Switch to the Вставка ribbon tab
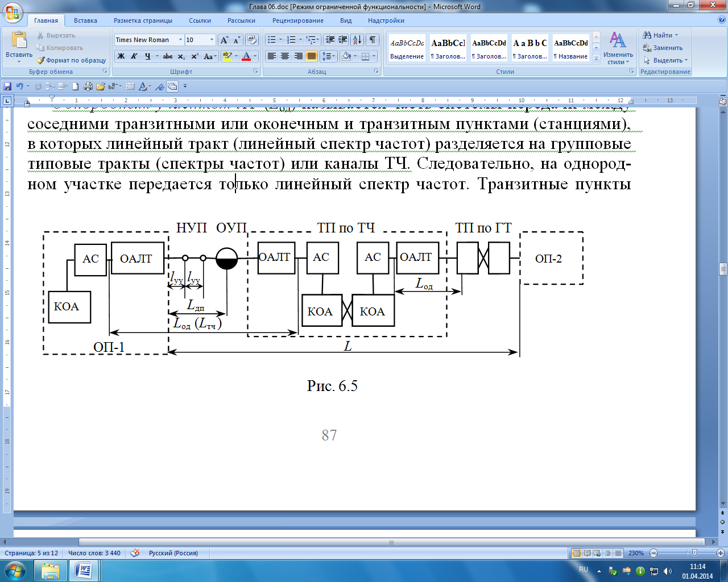728x582 pixels. point(85,20)
